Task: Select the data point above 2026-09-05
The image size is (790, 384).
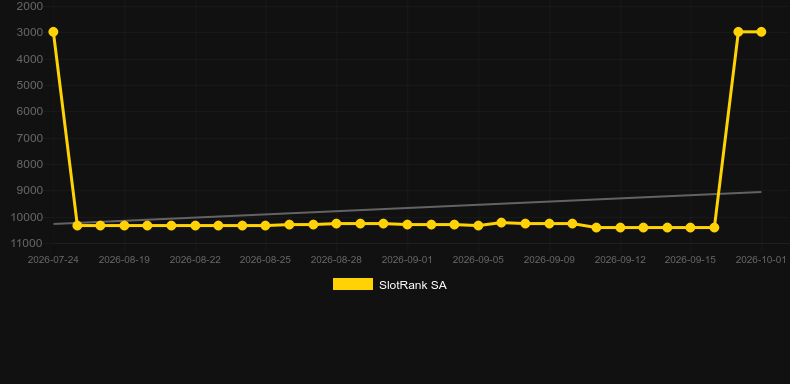Action: (478, 225)
